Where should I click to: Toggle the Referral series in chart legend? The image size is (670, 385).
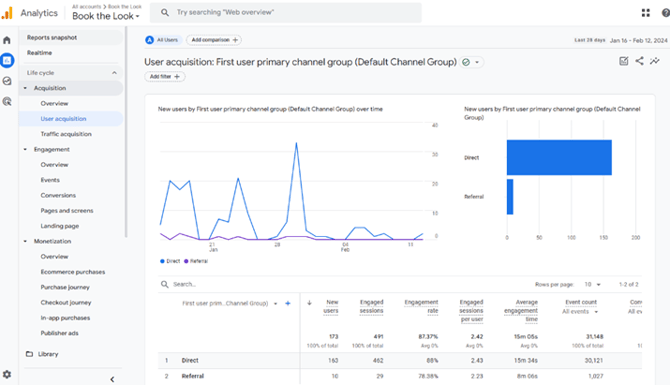point(196,261)
